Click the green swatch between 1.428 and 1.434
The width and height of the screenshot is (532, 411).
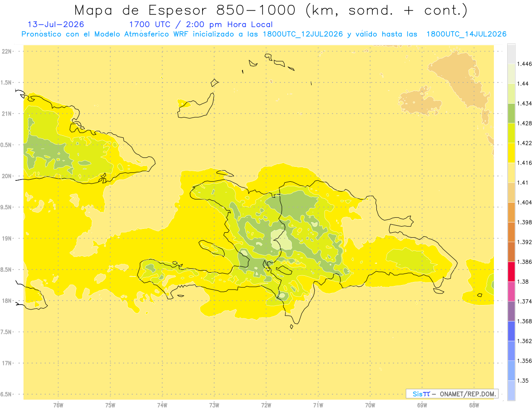click(x=511, y=114)
